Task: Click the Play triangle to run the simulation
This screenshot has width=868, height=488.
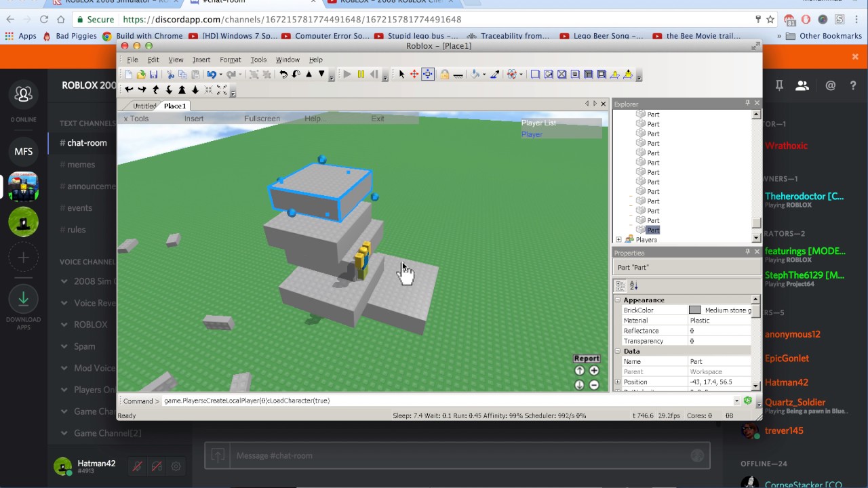Action: click(x=347, y=75)
